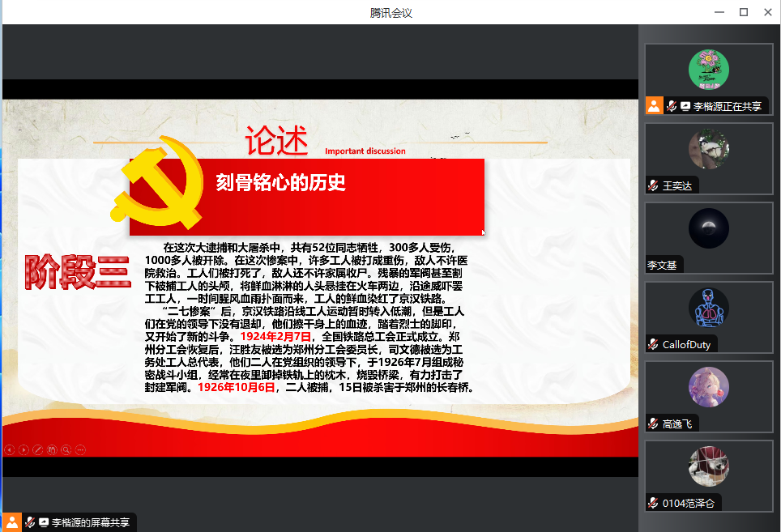Click the muted mic icon beside 高逸飞

pos(653,423)
